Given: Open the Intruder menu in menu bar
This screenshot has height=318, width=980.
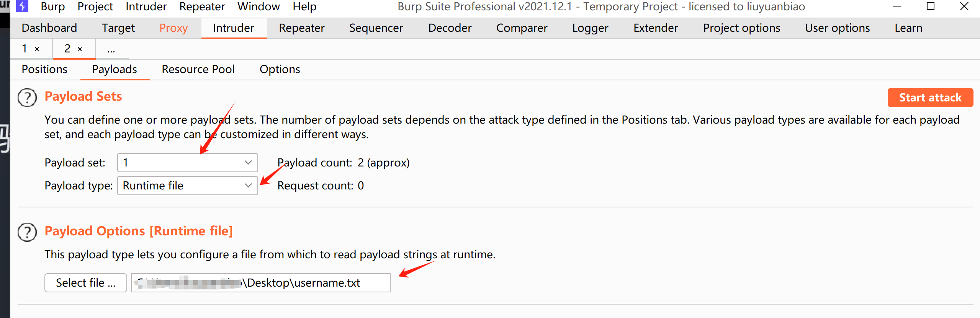Looking at the screenshot, I should pyautogui.click(x=146, y=7).
